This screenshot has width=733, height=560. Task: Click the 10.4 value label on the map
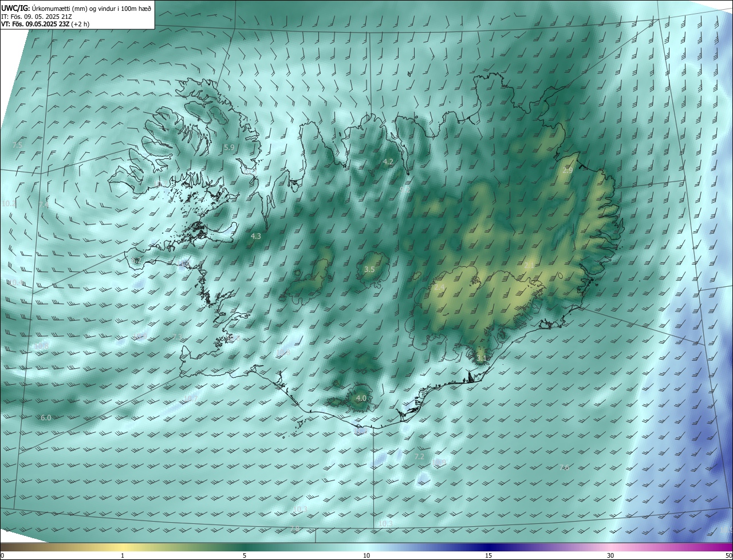(x=16, y=283)
